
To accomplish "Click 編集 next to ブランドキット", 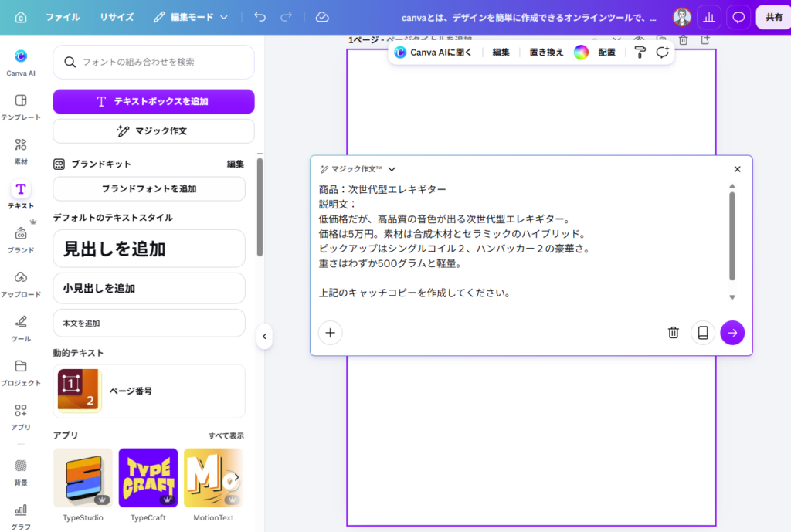I will tap(235, 164).
